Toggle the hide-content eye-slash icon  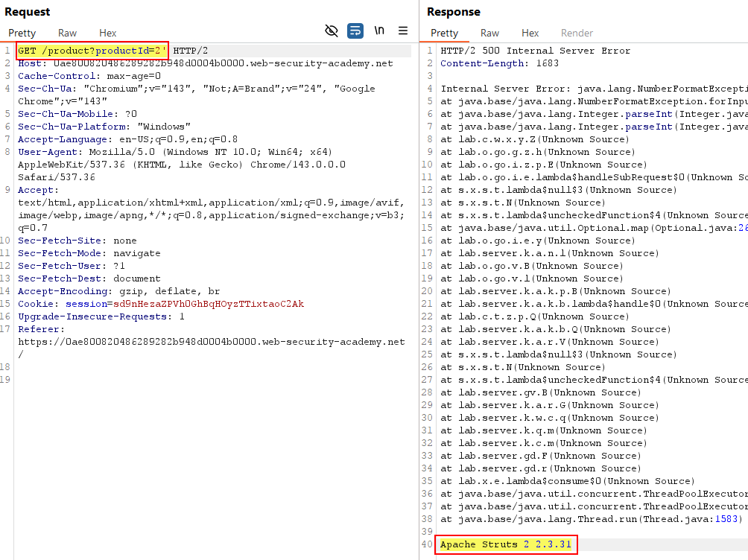(332, 31)
